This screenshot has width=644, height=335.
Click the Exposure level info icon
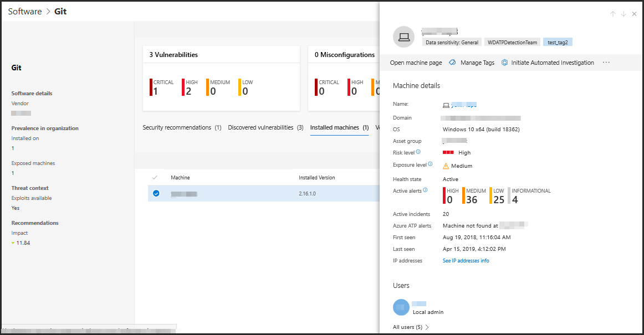click(430, 164)
